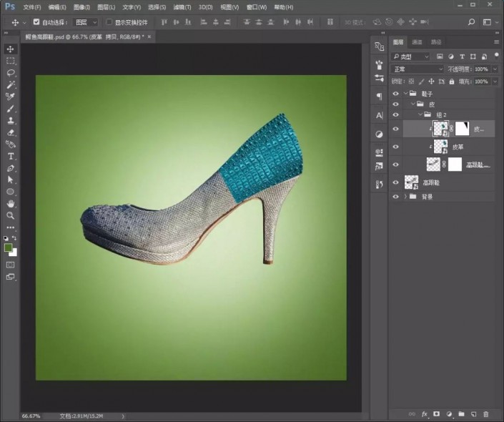Swap foreground and background colors arrow

coord(14,238)
